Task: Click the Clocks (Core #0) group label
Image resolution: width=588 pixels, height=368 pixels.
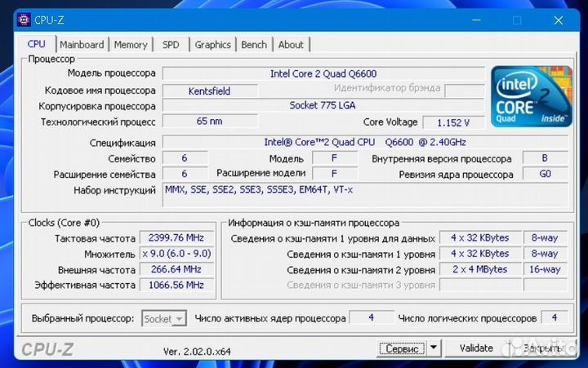Action: (64, 223)
